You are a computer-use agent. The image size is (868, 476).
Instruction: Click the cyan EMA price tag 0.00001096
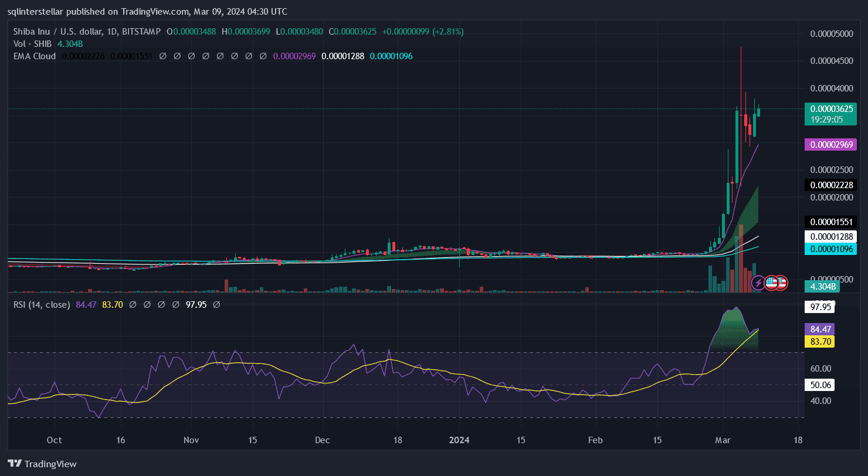(832, 249)
